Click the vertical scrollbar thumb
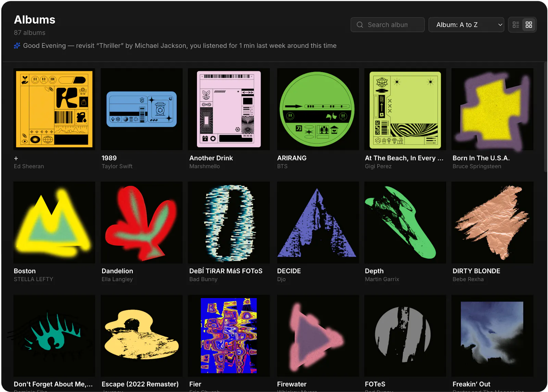The height and width of the screenshot is (392, 548). pyautogui.click(x=545, y=117)
